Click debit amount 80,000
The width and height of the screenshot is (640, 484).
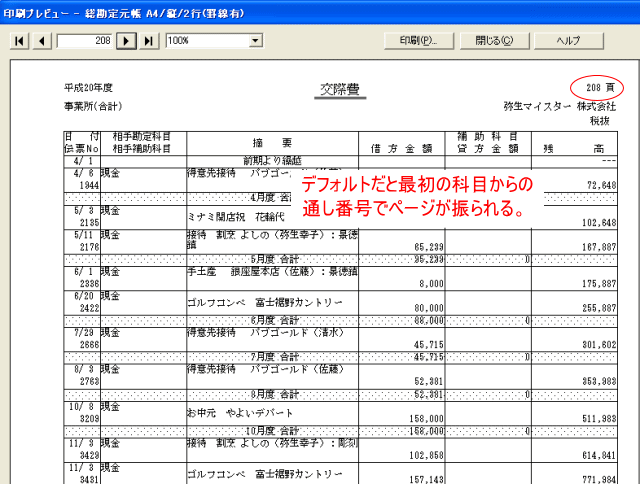point(429,309)
